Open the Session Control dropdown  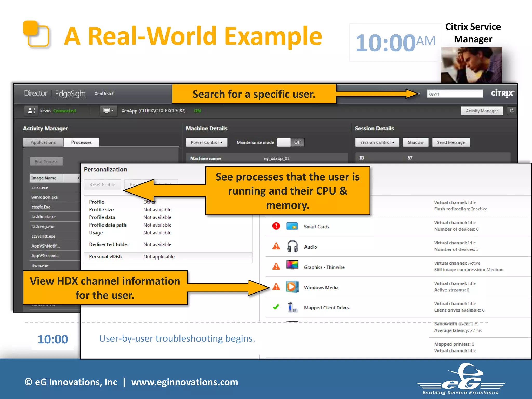[377, 142]
